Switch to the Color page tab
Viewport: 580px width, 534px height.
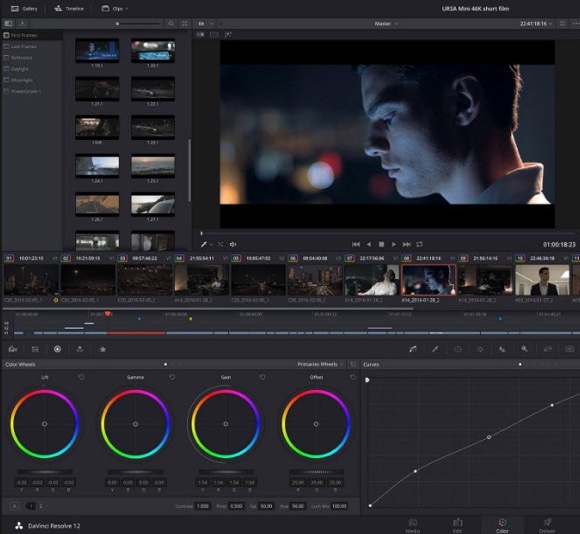click(x=502, y=525)
